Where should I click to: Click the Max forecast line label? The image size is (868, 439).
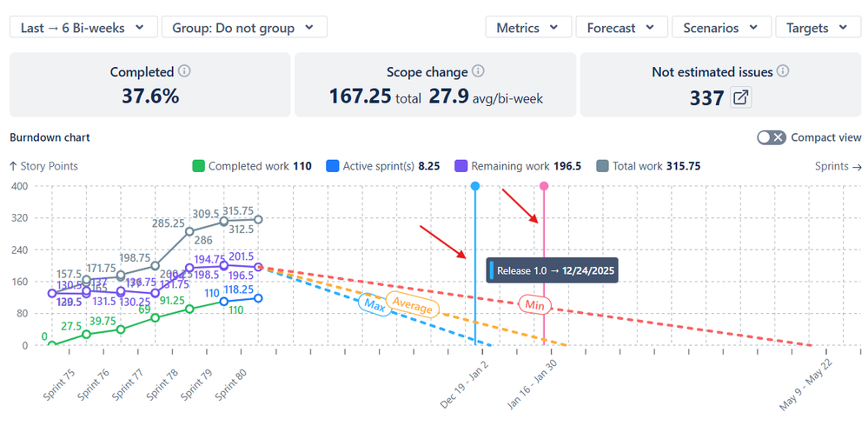tap(374, 303)
